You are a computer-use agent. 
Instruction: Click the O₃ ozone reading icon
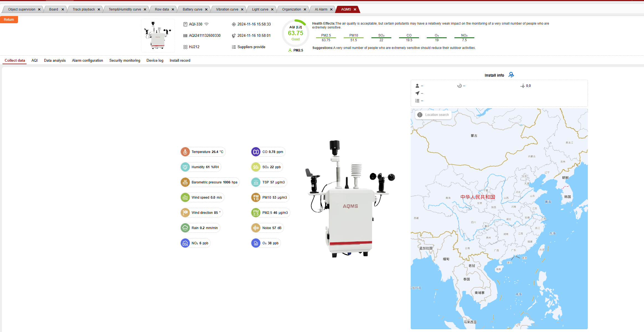[x=256, y=243]
